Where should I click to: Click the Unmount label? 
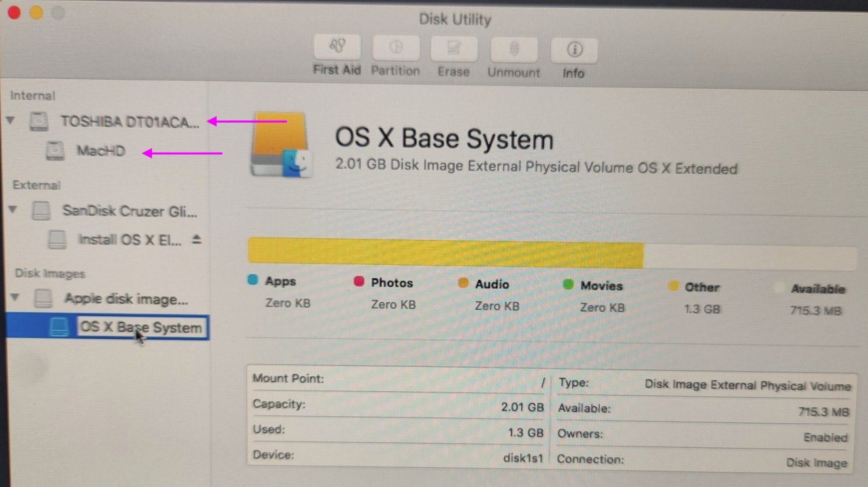click(514, 73)
